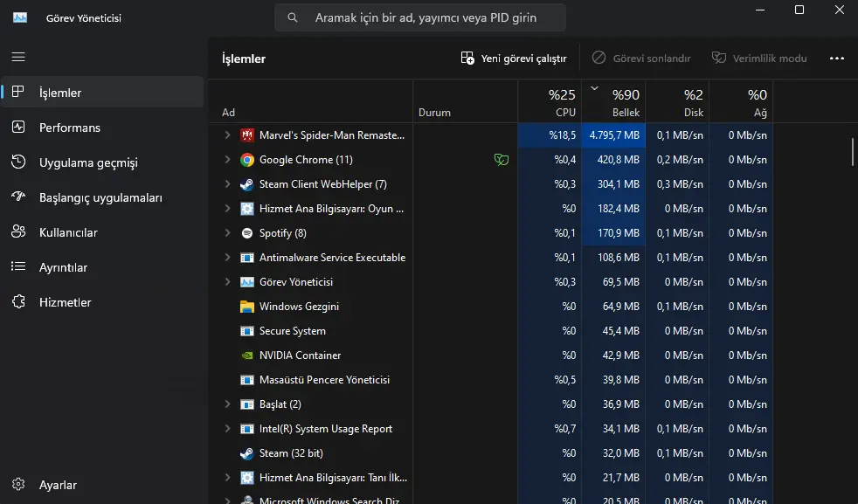Click the Steam (32 bit) icon

pyautogui.click(x=247, y=453)
